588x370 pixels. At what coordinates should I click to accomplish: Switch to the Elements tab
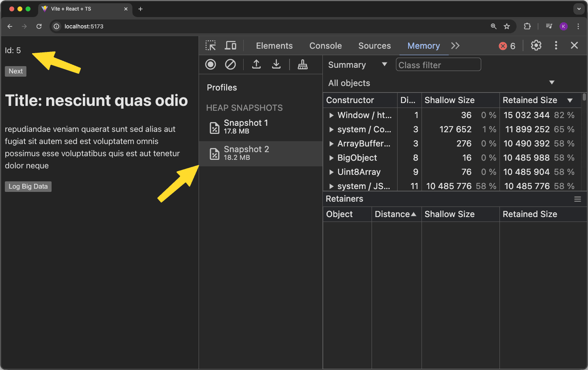tap(274, 46)
